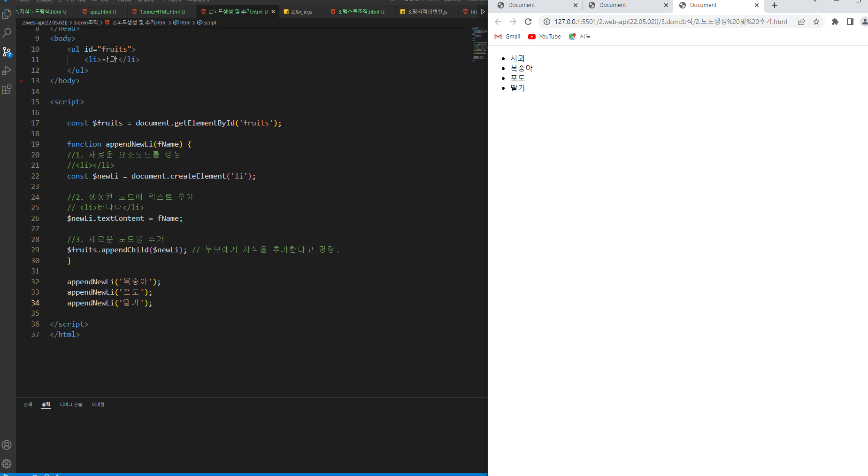Open the 디버그 콘솔 panel tab

(x=71, y=405)
